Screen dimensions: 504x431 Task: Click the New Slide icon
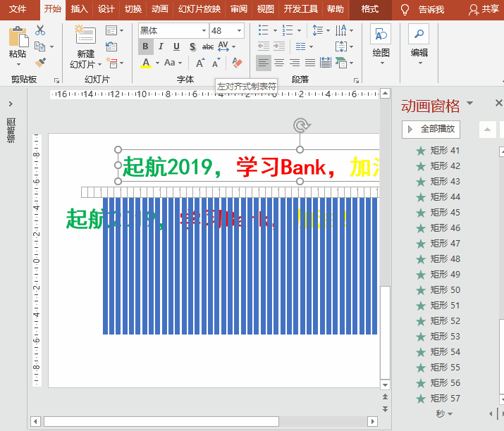(85, 35)
